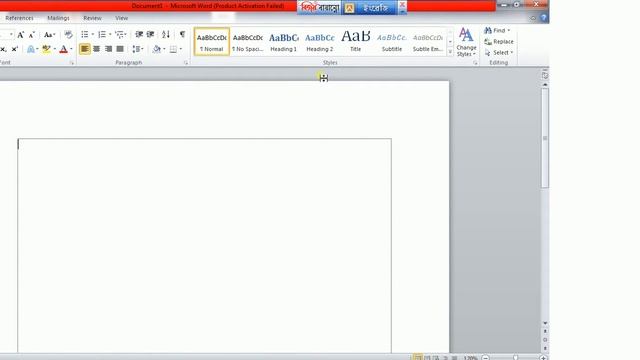
Task: Apply the No Spacing style
Action: tap(248, 41)
